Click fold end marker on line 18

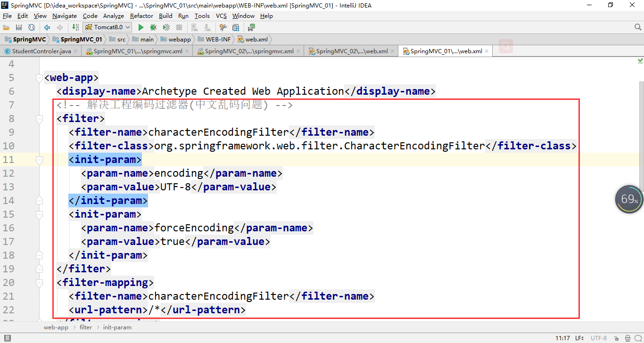39,255
